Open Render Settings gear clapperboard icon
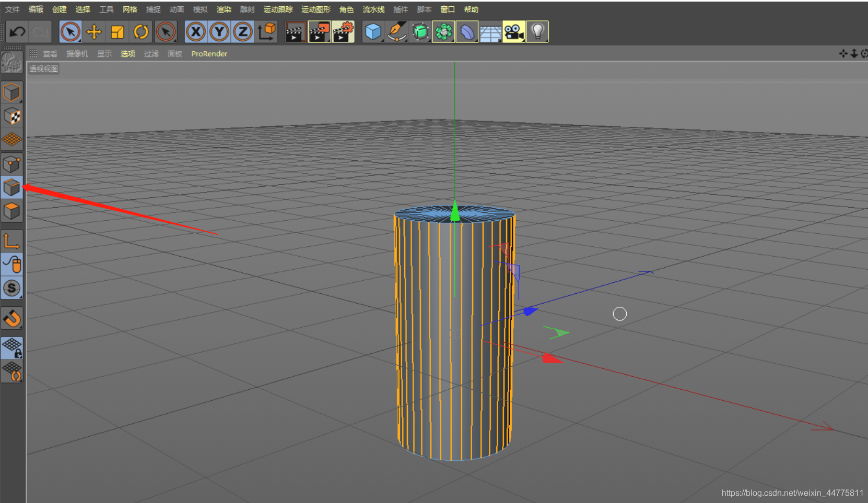 tap(343, 32)
